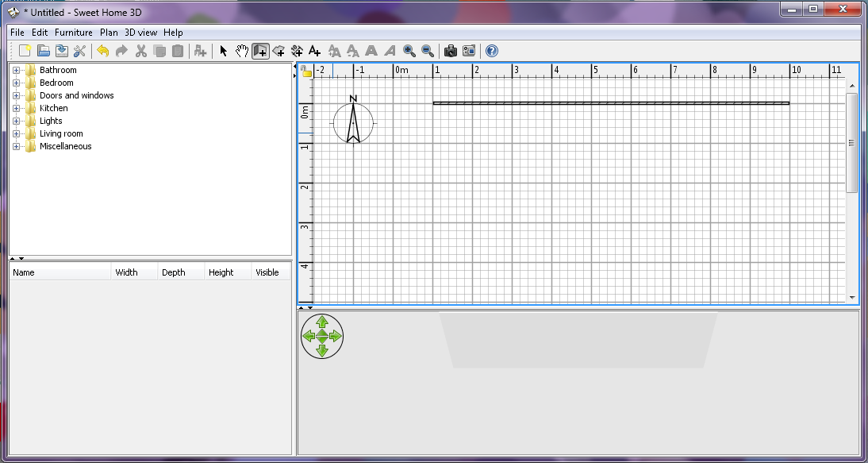Zoom in on the plan

(x=409, y=51)
